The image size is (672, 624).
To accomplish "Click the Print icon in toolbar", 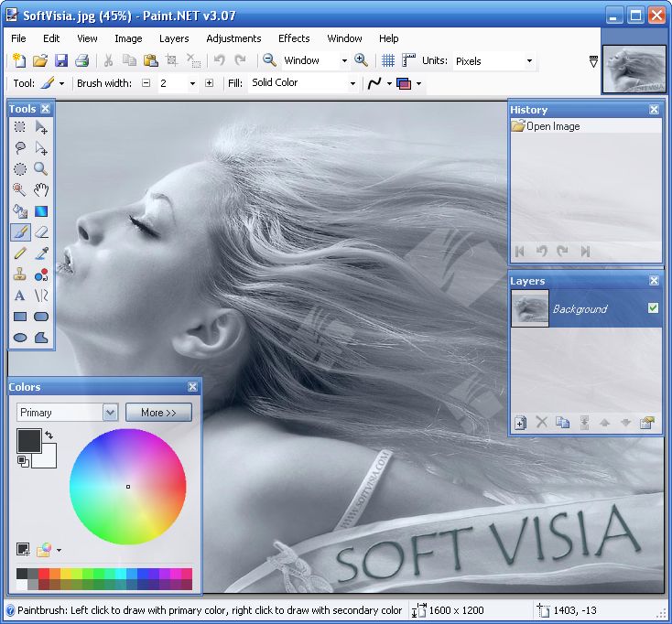I will point(81,60).
